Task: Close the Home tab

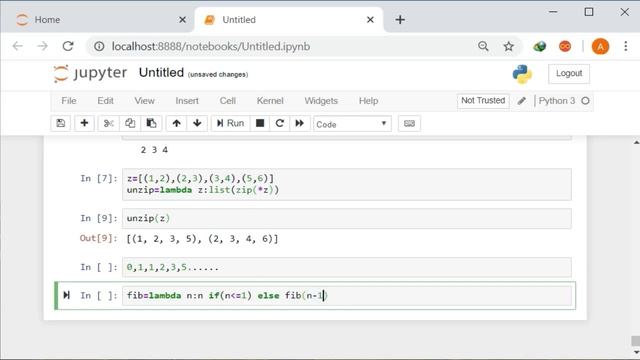Action: 182,20
